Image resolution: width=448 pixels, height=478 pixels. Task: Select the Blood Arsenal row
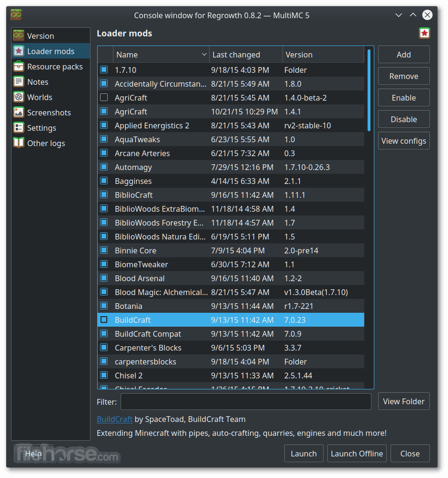click(231, 278)
